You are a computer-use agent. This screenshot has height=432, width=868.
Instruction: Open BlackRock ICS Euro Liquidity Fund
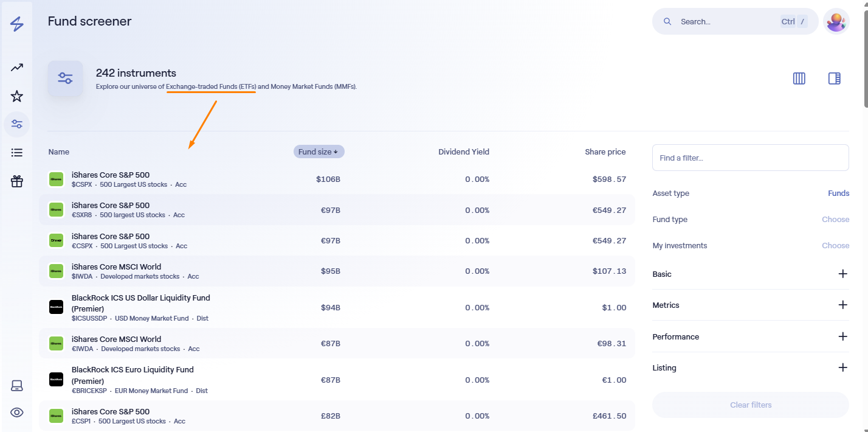[337, 380]
